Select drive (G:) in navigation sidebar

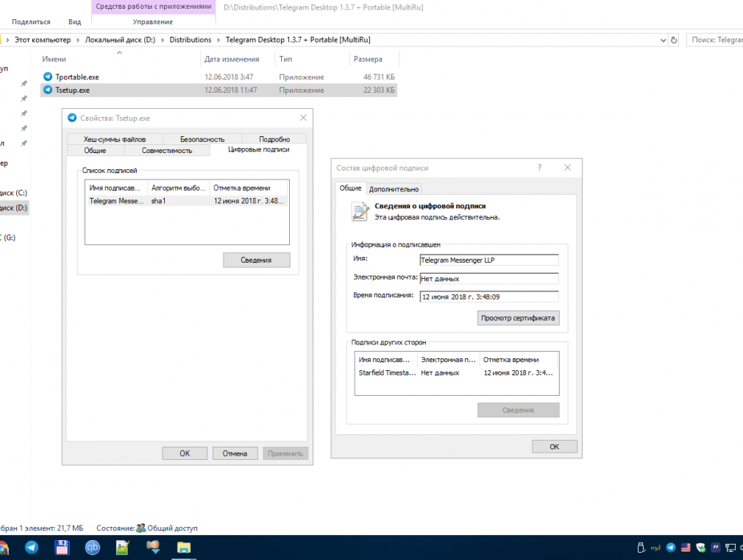[x=9, y=238]
